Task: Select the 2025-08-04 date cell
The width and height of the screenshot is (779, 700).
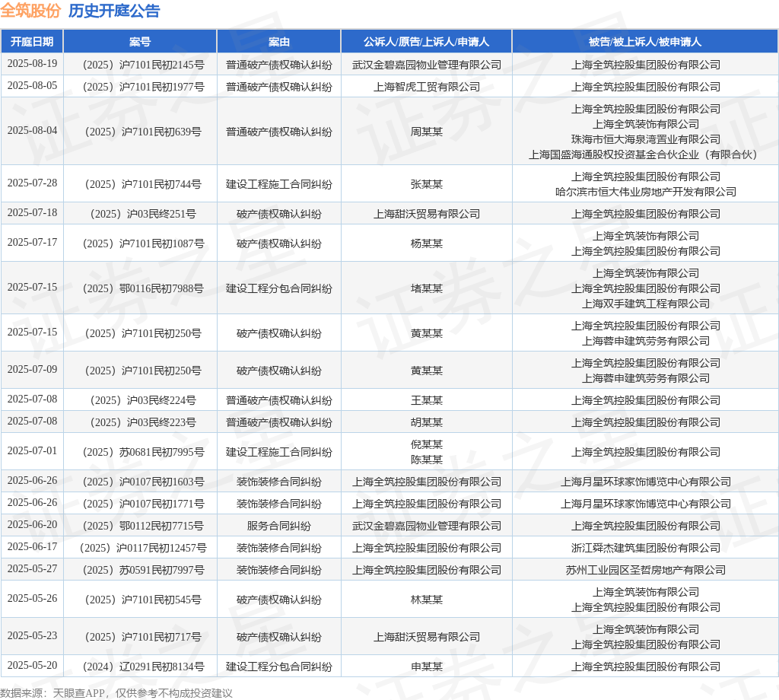Action: (32, 131)
